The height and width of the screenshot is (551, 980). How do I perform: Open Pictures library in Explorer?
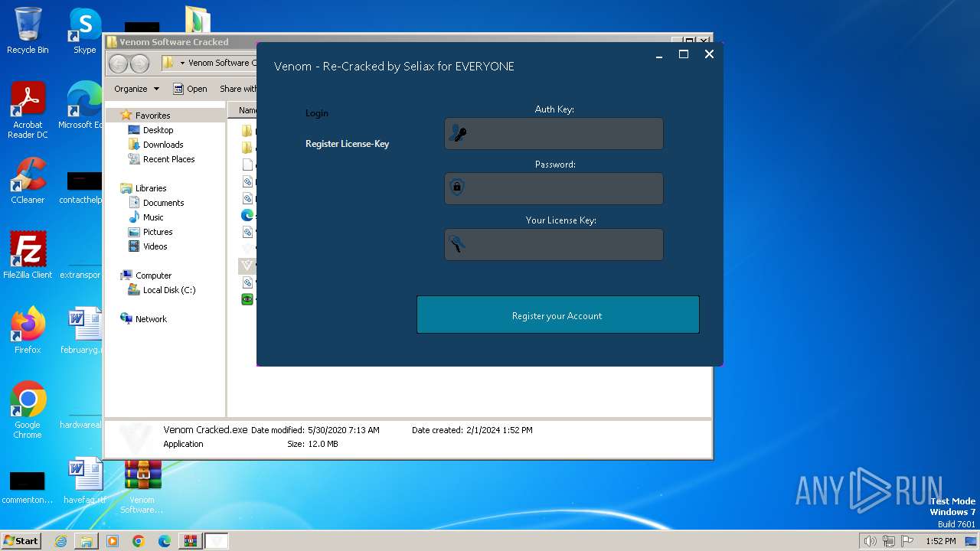point(157,232)
